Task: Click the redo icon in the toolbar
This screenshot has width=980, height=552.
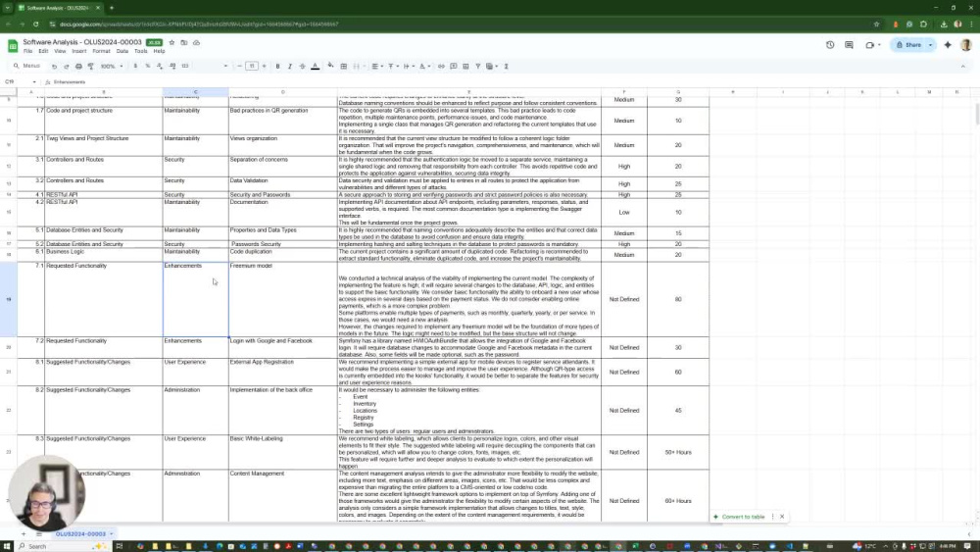Action: tap(67, 67)
